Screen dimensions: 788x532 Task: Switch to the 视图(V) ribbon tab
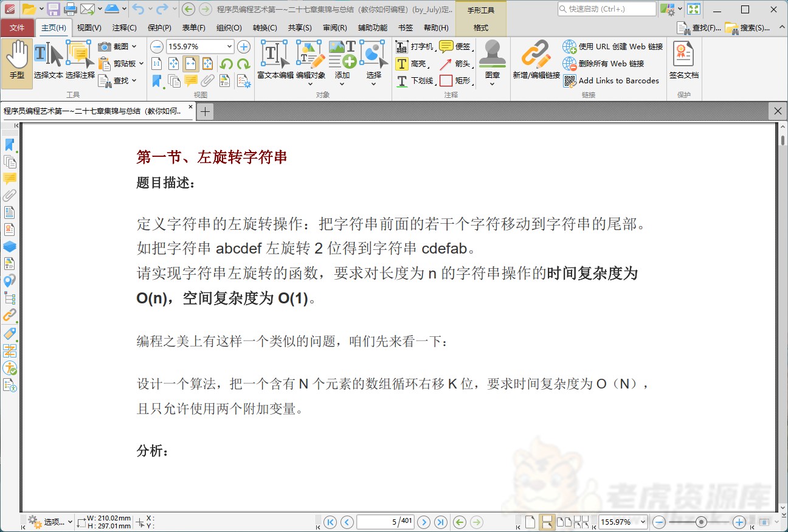(89, 28)
